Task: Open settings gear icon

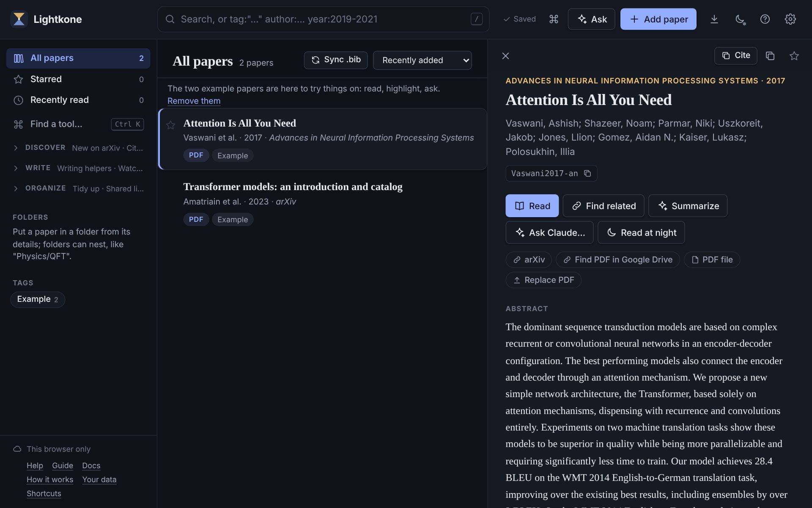Action: (790, 19)
